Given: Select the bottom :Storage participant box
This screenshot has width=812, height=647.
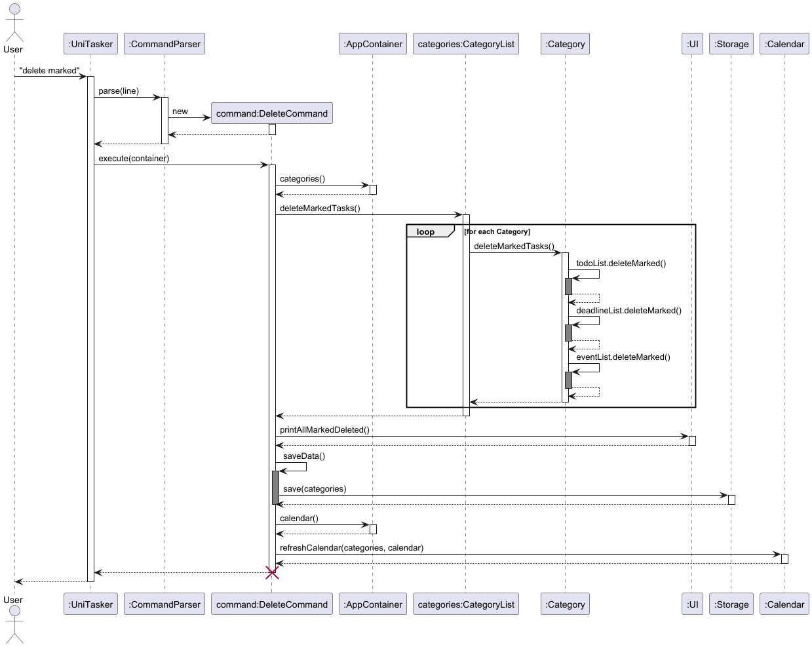Looking at the screenshot, I should tap(731, 604).
